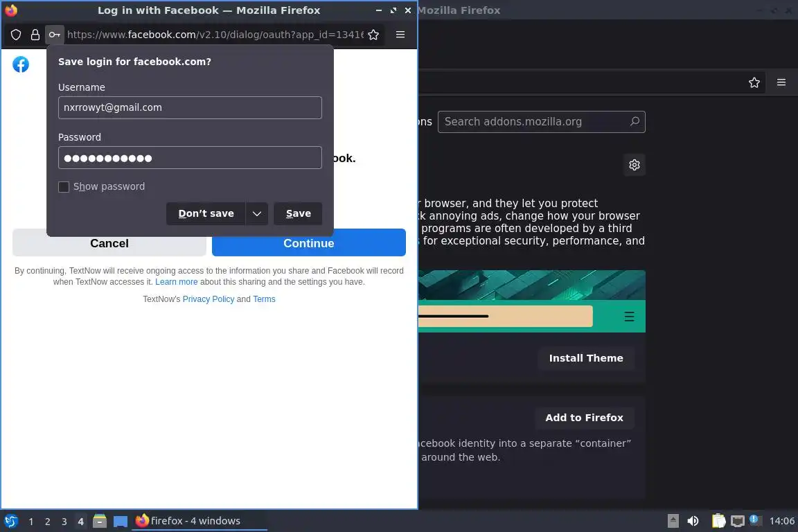Click the key icon for saved logins
The image size is (798, 532).
click(x=55, y=35)
